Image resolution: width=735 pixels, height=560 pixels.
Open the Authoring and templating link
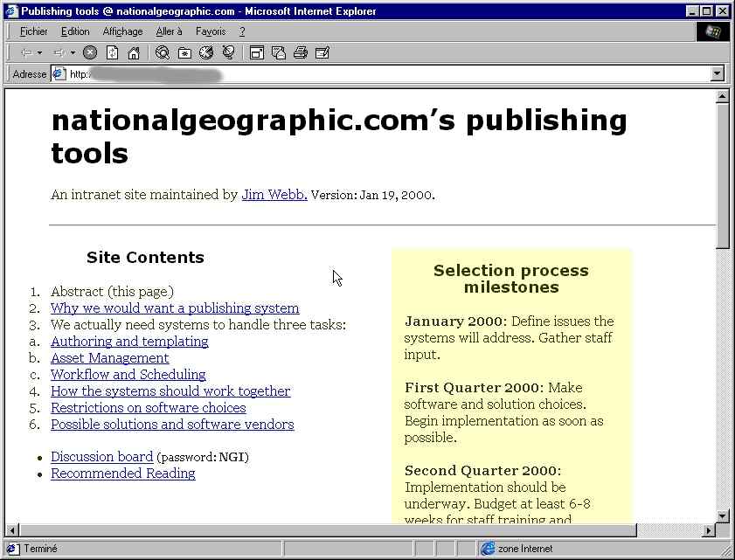click(x=129, y=342)
